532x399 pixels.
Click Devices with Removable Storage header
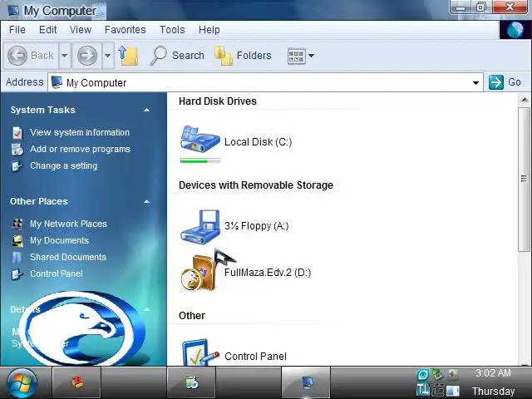click(256, 185)
